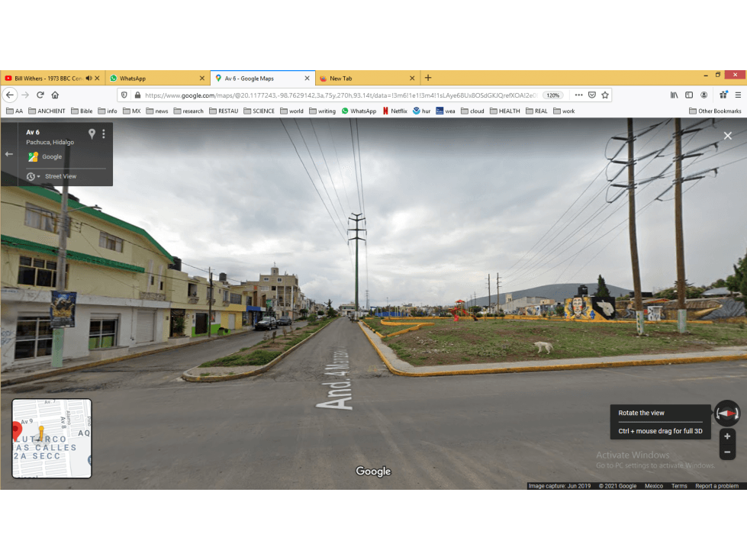Screen dimensions: 747x560
Task: Bookmark this page with the star
Action: (x=605, y=95)
